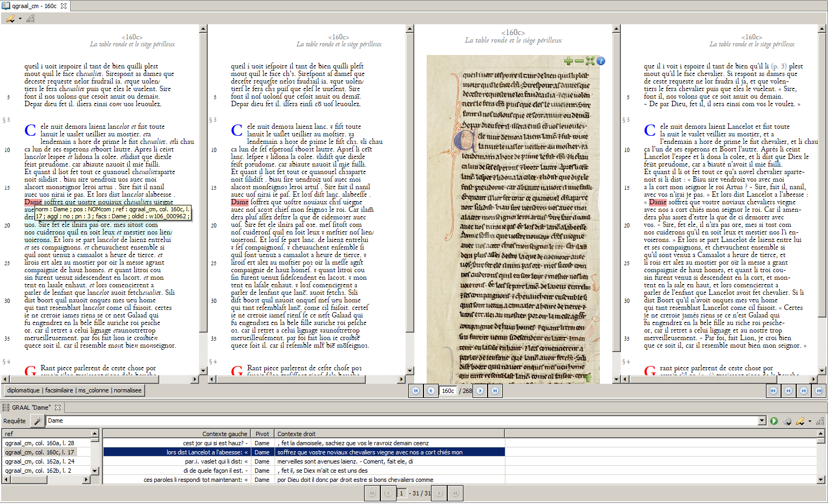
Task: Jump to last concordance results page
Action: (455, 493)
